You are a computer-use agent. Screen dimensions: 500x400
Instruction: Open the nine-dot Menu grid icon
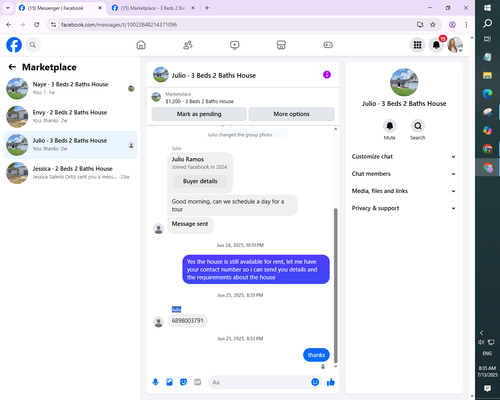point(417,45)
